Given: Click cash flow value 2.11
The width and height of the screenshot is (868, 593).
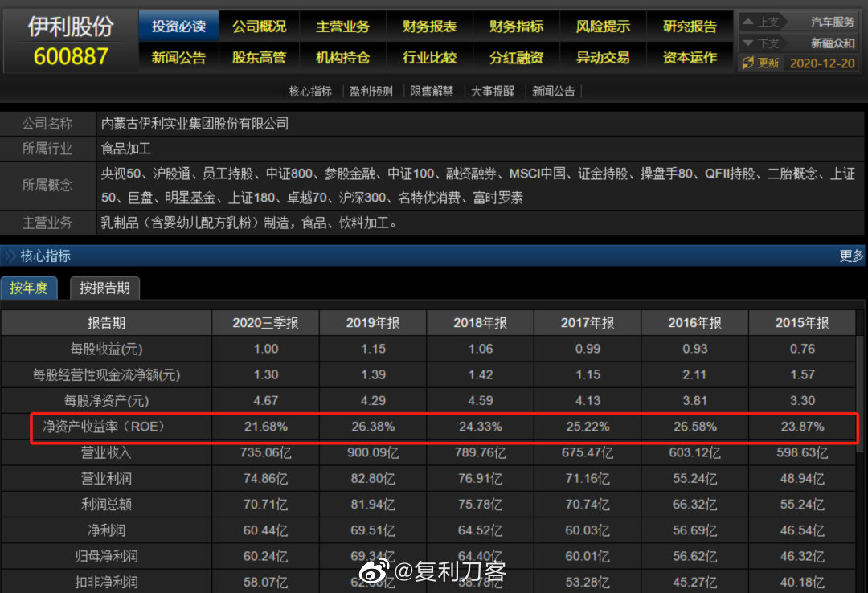Looking at the screenshot, I should pyautogui.click(x=694, y=375).
